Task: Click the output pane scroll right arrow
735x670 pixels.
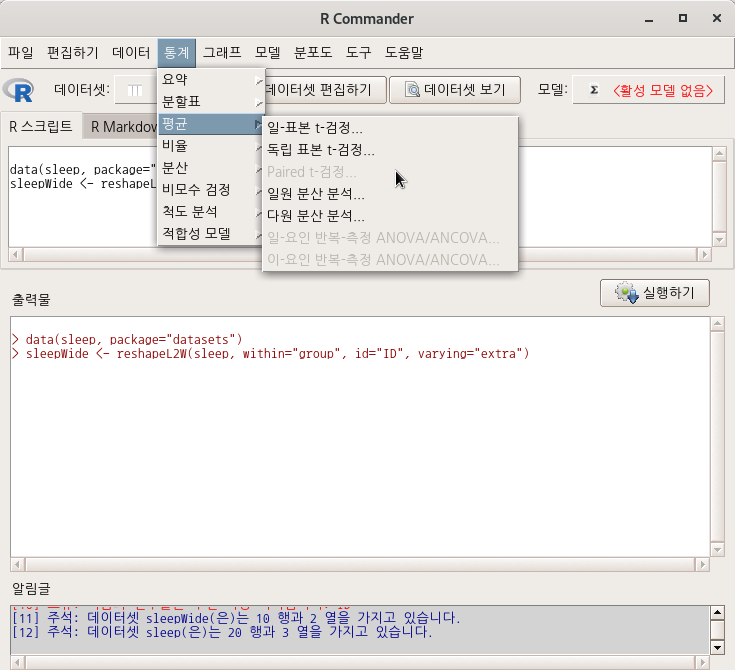Action: (702, 565)
